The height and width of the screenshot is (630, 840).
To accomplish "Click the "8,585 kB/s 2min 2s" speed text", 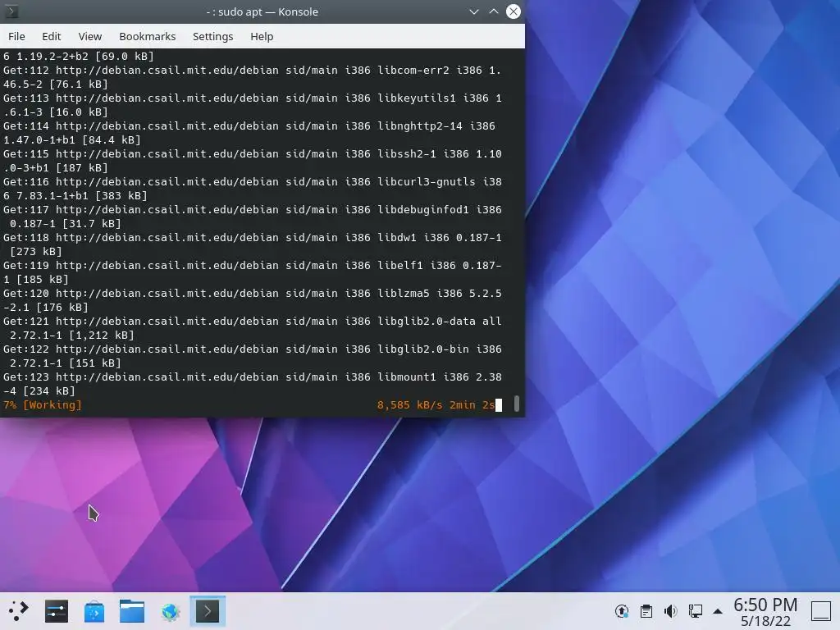I will point(436,405).
